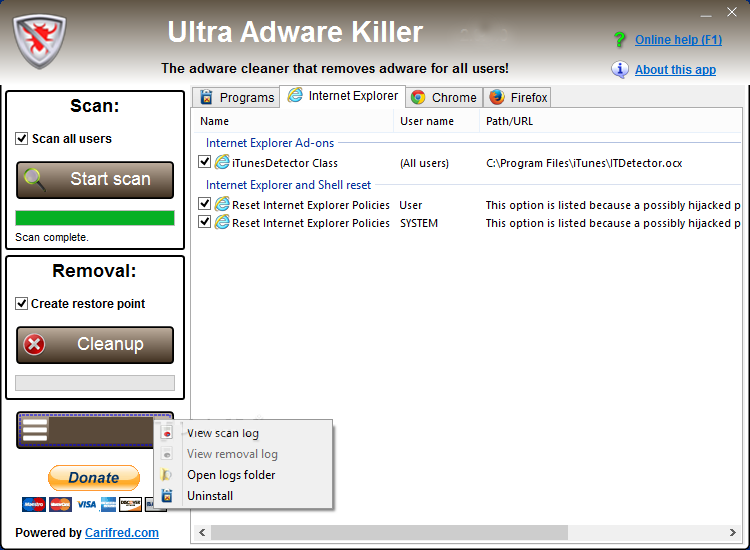Click the magnifier icon on Start scan
The width and height of the screenshot is (750, 550).
34,180
